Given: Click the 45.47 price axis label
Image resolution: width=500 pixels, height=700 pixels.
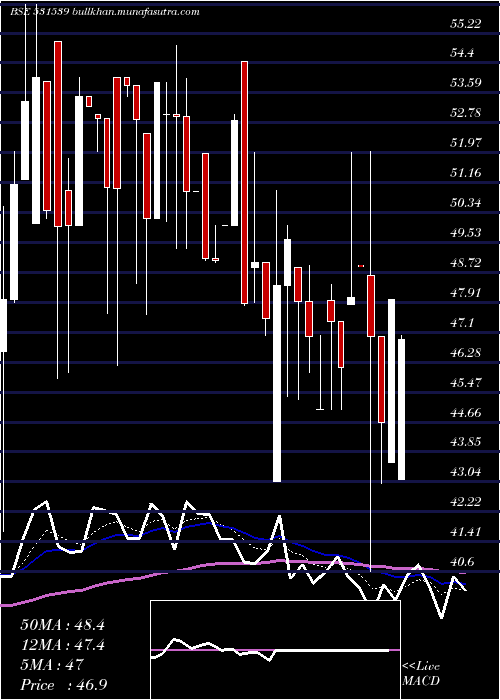Looking at the screenshot, I should click(465, 383).
